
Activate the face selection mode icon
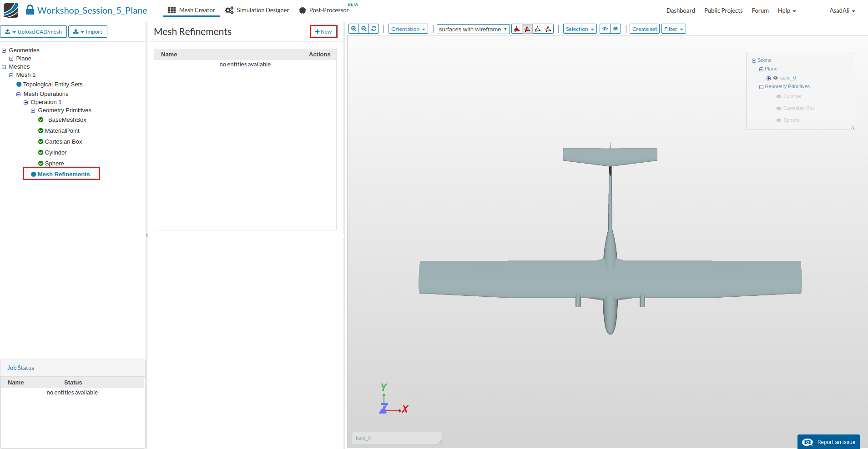coord(527,29)
